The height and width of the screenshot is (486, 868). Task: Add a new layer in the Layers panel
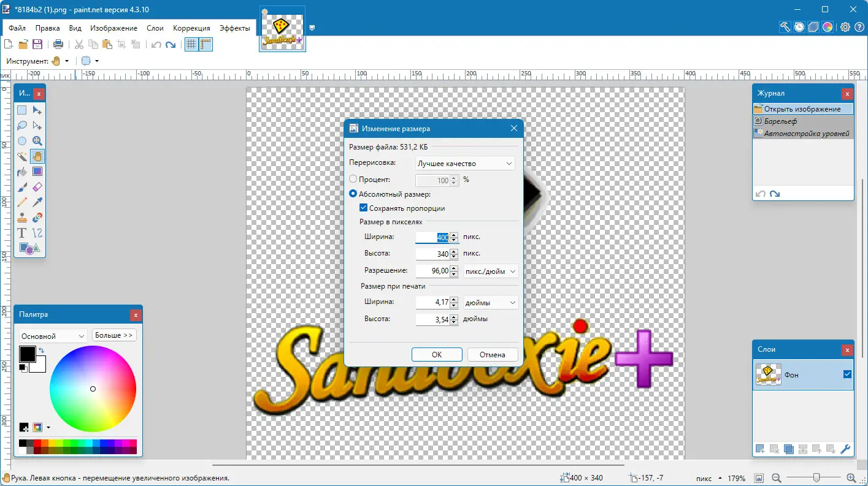759,449
